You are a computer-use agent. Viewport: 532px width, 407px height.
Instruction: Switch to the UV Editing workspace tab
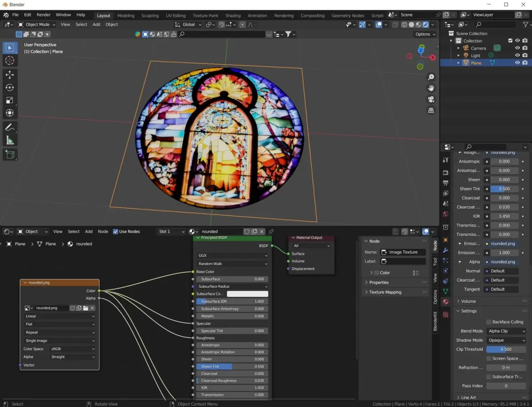[176, 16]
